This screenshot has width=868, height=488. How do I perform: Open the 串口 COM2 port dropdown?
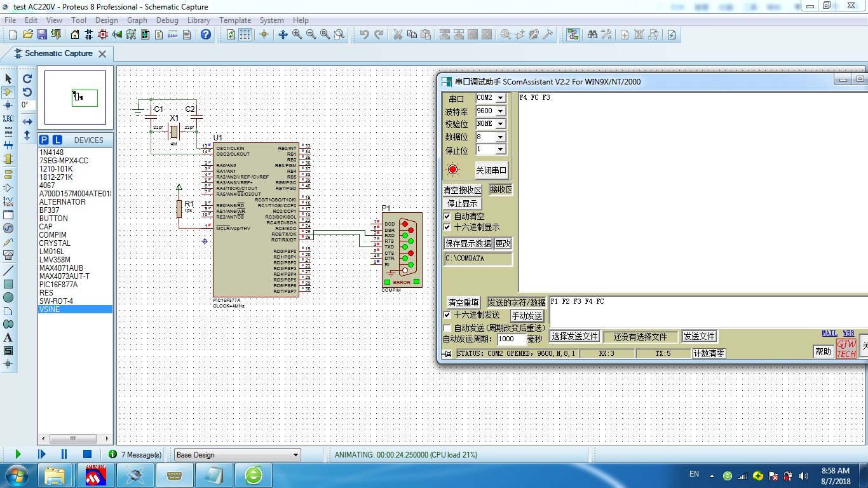click(501, 98)
